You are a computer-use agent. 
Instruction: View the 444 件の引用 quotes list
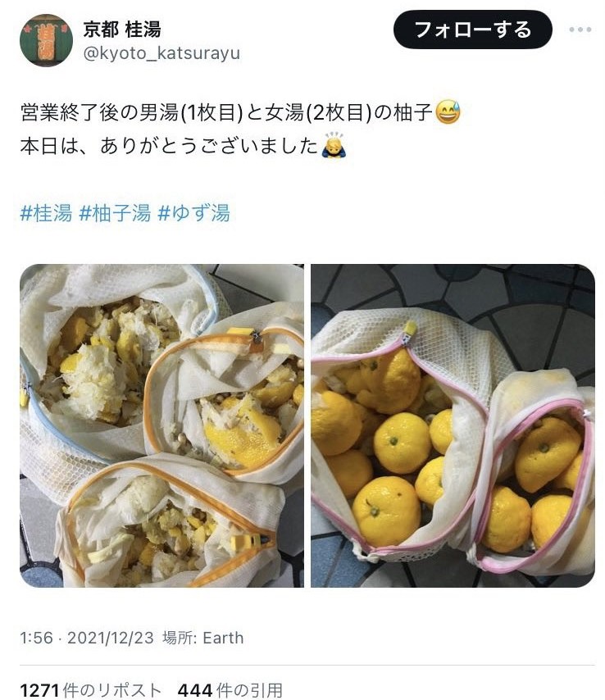(230, 689)
